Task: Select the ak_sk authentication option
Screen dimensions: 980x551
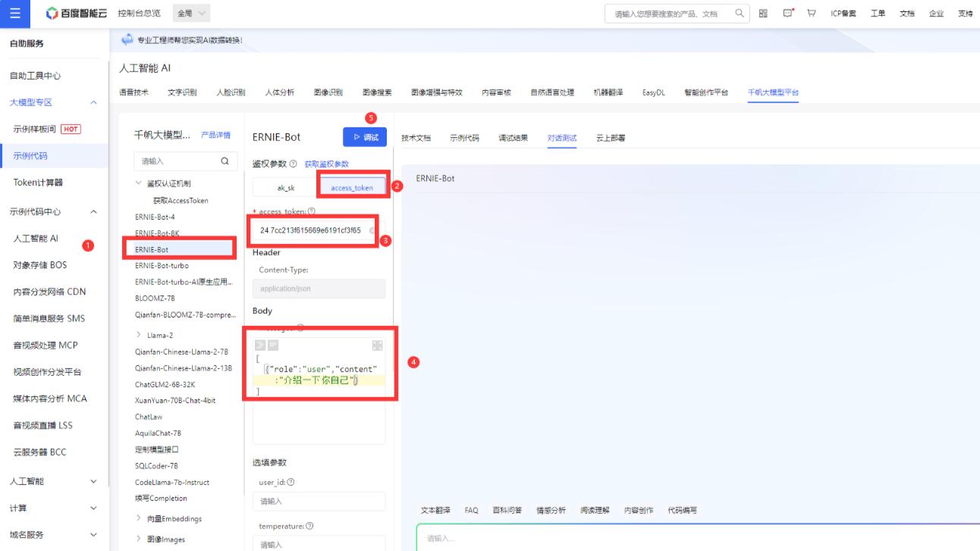Action: 286,187
